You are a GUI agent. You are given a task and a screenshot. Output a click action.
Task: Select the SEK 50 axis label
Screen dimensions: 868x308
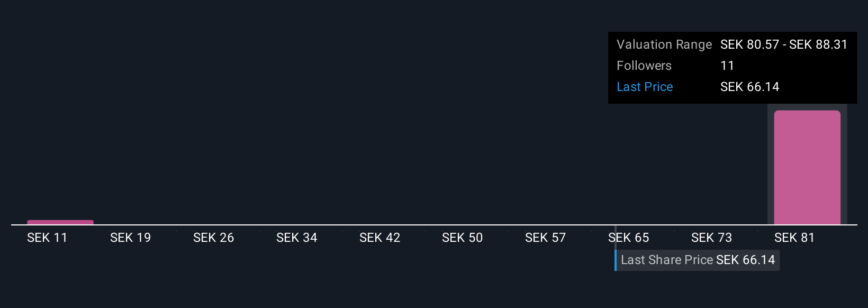[x=462, y=238]
